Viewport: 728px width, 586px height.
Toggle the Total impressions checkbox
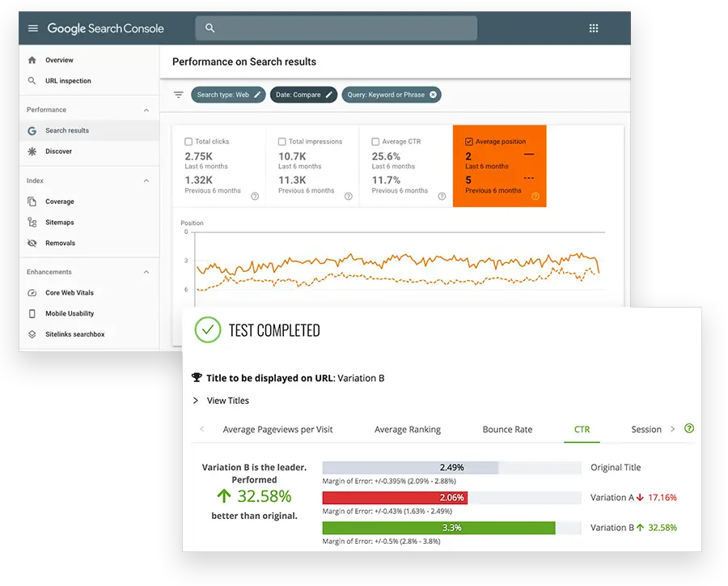281,142
